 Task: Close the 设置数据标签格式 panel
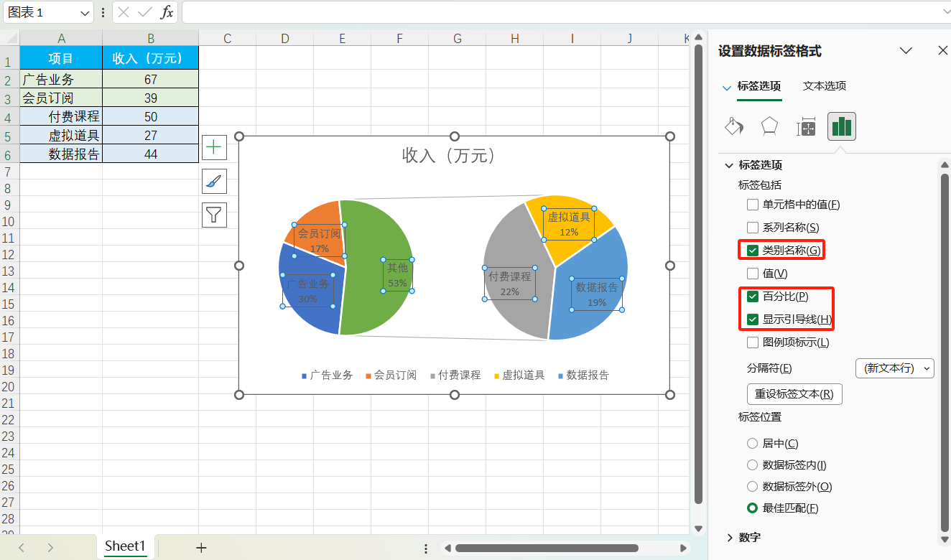tap(942, 50)
